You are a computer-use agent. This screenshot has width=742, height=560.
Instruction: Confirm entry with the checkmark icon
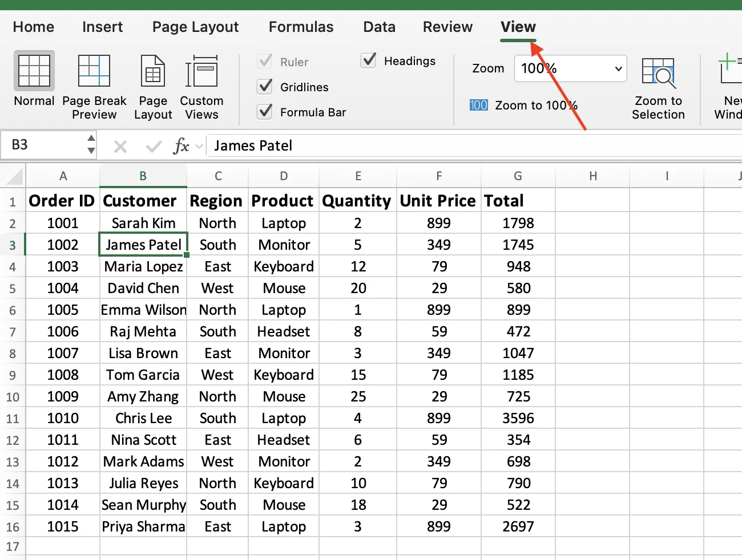click(153, 145)
